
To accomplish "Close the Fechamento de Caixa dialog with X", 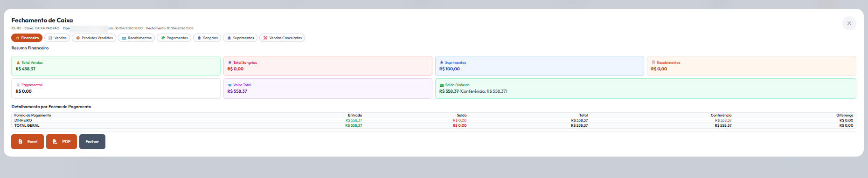I will click(849, 23).
